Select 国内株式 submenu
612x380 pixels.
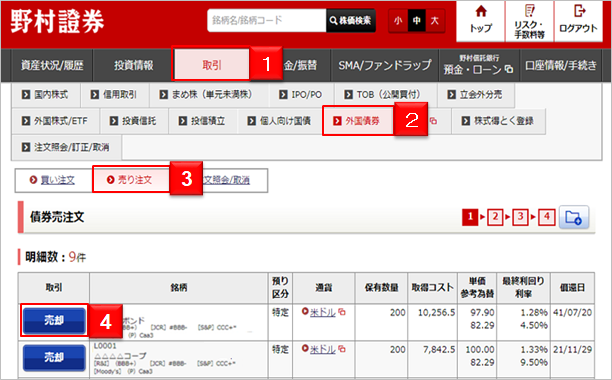tap(46, 95)
